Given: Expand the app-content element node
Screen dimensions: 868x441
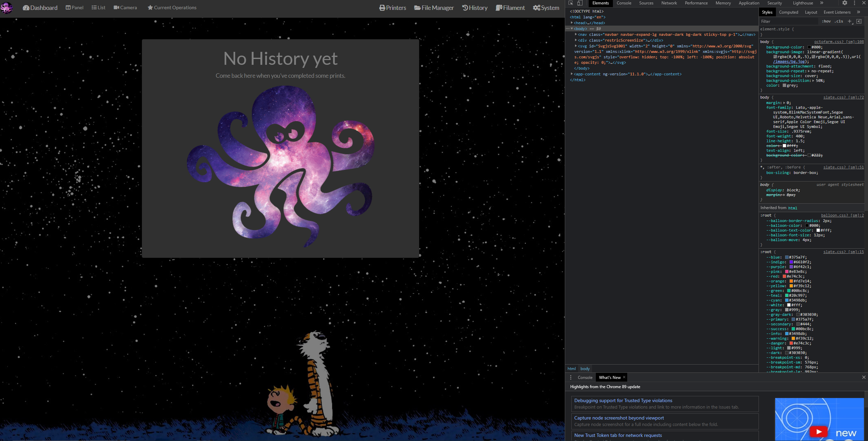Looking at the screenshot, I should click(572, 74).
